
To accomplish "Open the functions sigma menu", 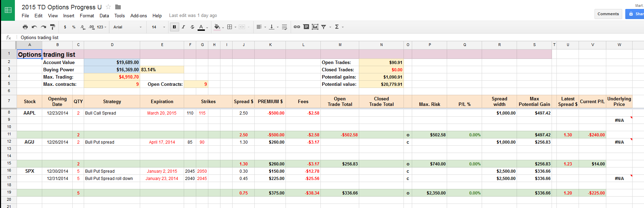I will point(337,27).
